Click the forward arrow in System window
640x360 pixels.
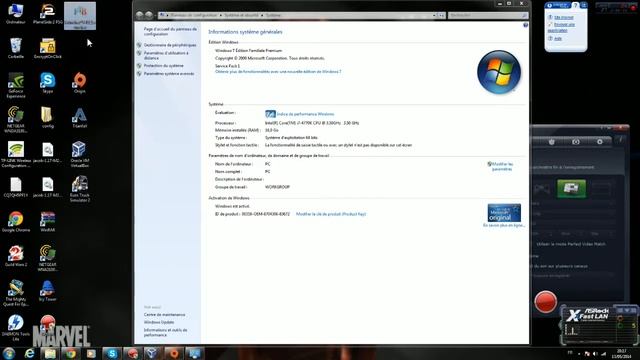149,15
